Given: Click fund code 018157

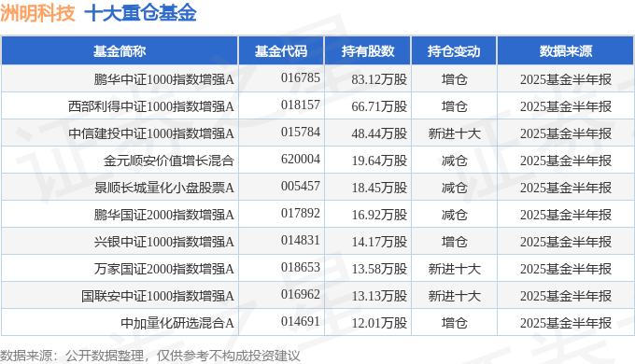Looking at the screenshot, I should (301, 105).
